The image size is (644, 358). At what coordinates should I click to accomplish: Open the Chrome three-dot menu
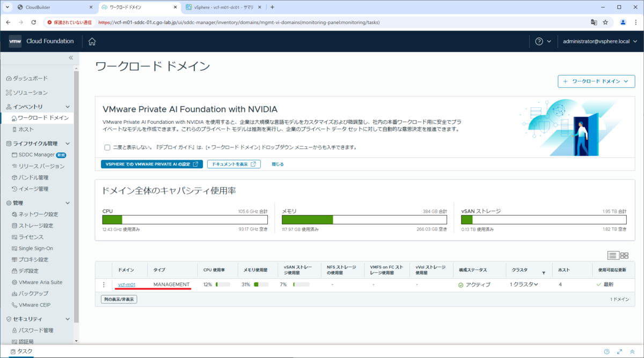coord(635,23)
